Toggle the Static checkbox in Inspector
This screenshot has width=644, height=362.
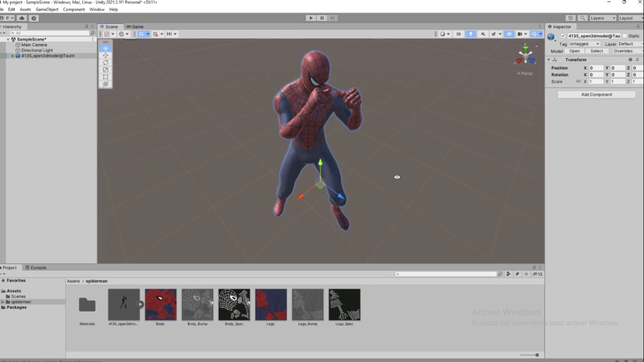click(x=624, y=35)
